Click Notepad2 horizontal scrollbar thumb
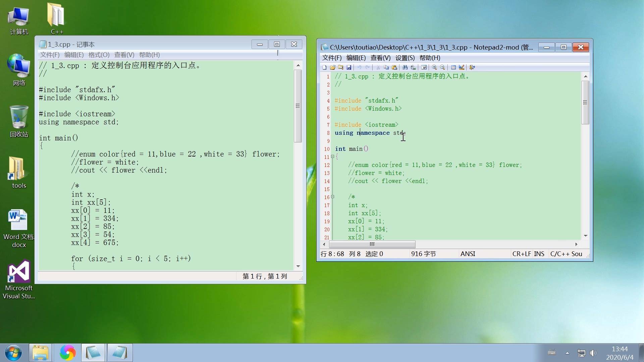644x362 pixels. pos(372,244)
